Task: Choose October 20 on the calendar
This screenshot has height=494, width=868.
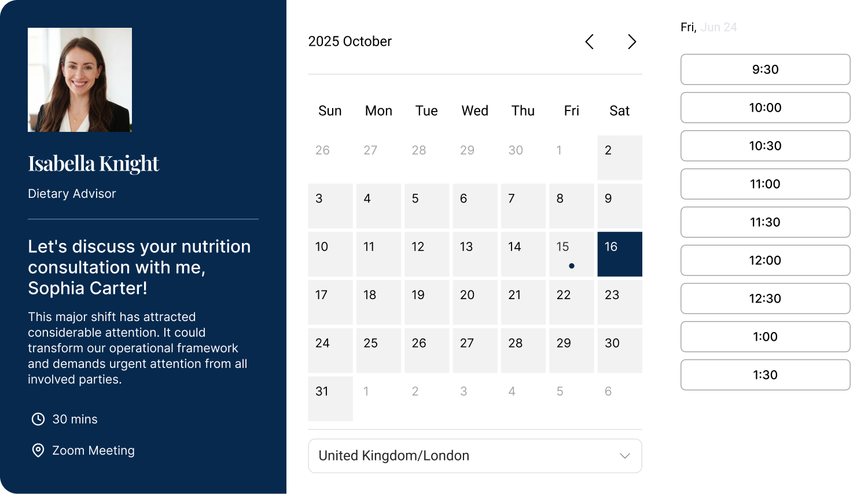Action: 475,302
